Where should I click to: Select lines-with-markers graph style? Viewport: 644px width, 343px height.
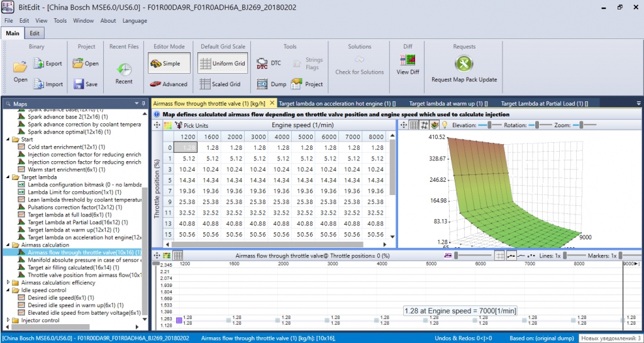tap(511, 256)
